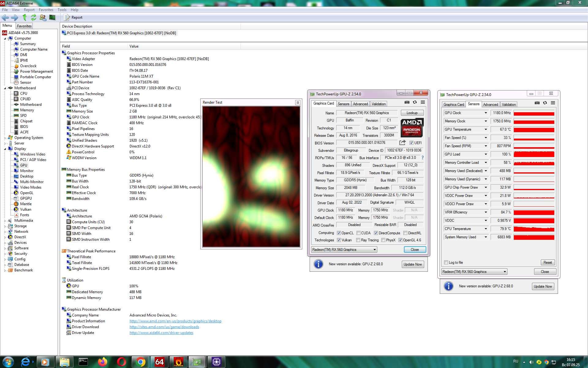The width and height of the screenshot is (588, 368).
Task: Toggle the DirectML checkbox
Action: pos(405,233)
